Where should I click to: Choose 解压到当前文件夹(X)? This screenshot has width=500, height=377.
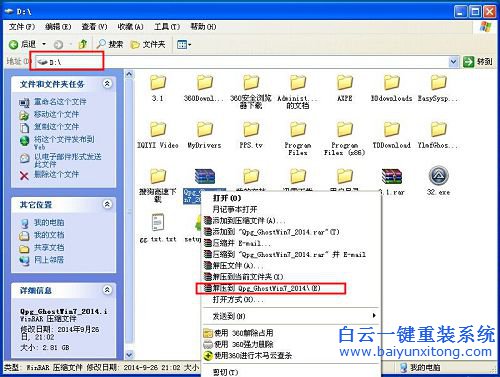pos(291,277)
